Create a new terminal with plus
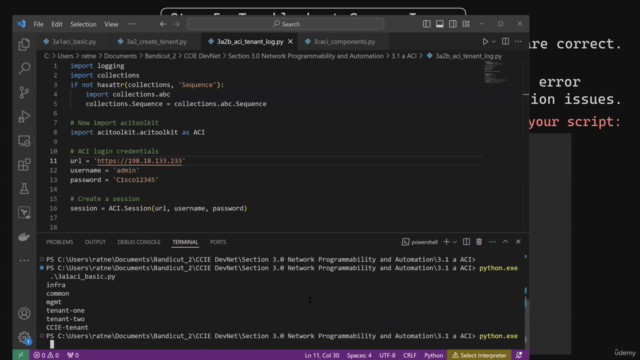The image size is (640, 360). (446, 242)
